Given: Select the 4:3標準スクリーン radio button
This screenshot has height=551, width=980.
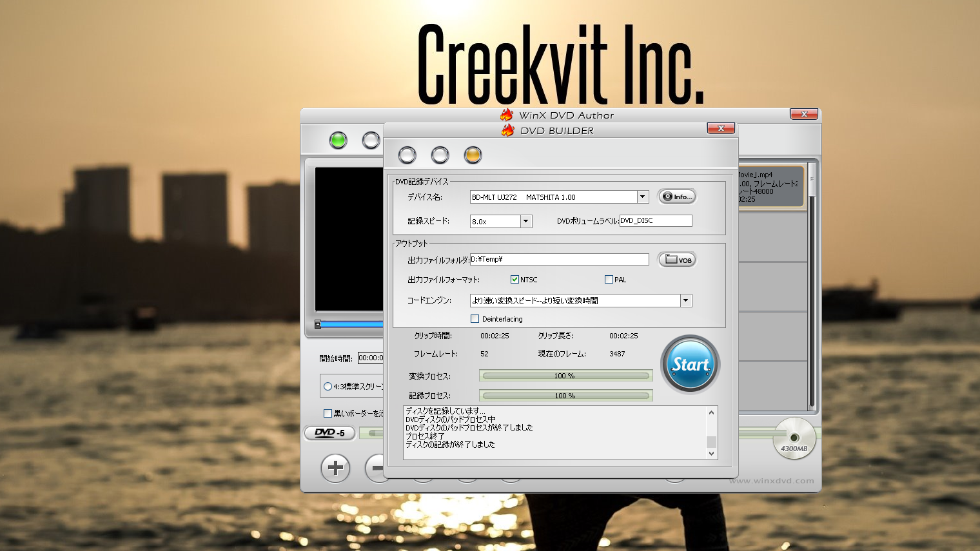Looking at the screenshot, I should click(x=328, y=387).
